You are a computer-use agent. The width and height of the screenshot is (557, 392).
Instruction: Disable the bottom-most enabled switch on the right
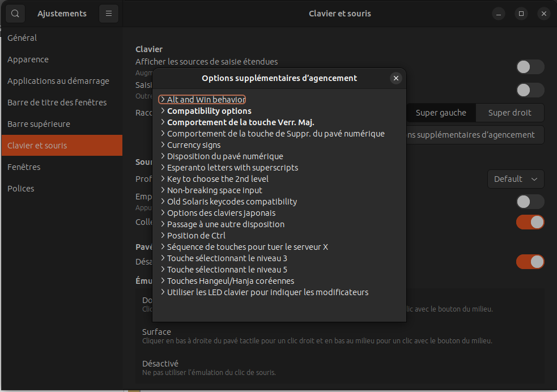(530, 262)
